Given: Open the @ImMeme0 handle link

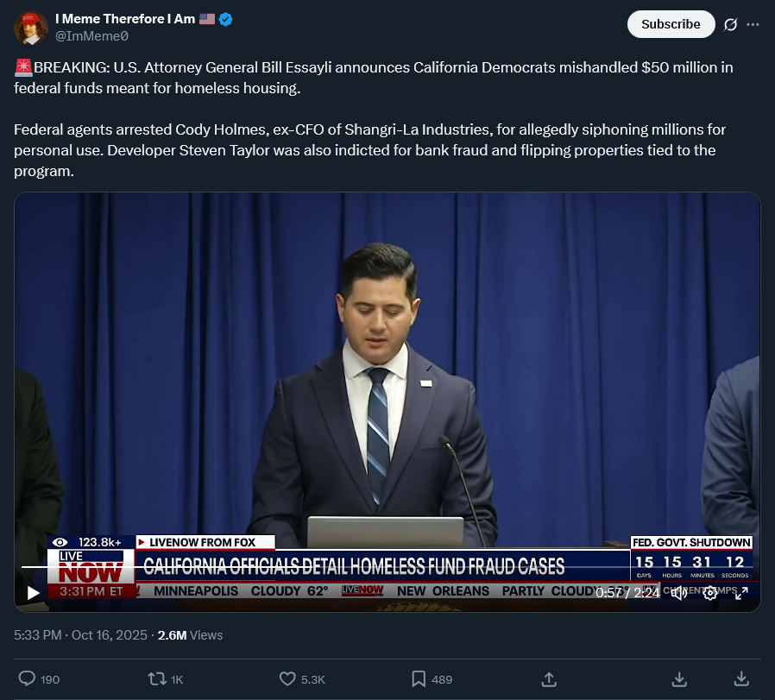Looking at the screenshot, I should coord(91,36).
